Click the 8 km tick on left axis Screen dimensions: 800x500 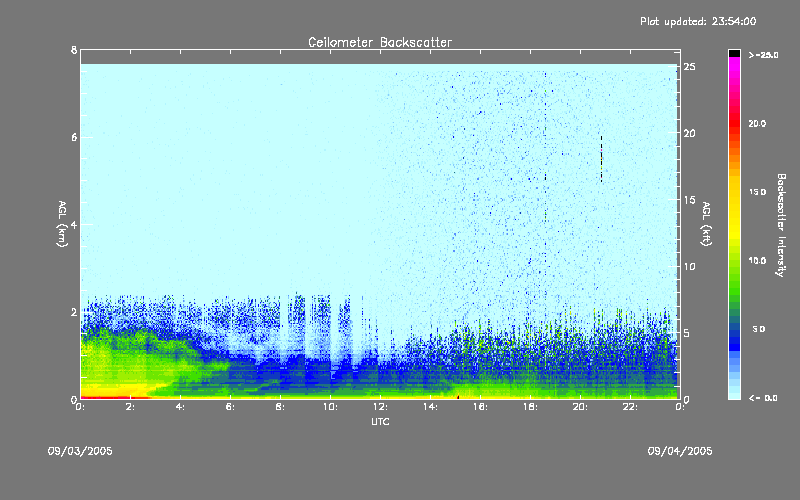74,50
